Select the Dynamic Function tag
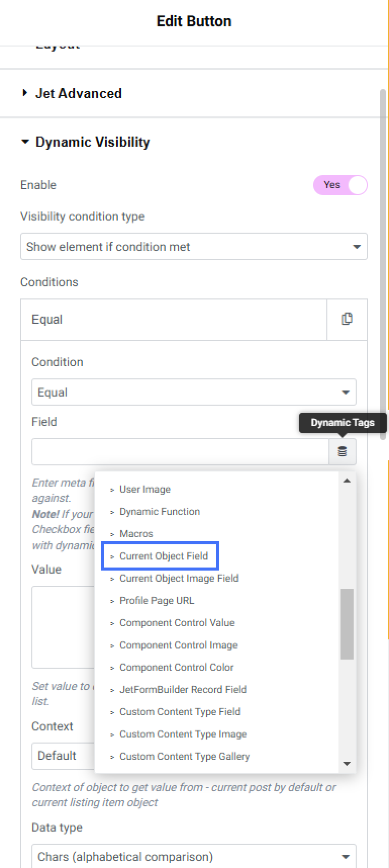The height and width of the screenshot is (868, 389). (160, 511)
